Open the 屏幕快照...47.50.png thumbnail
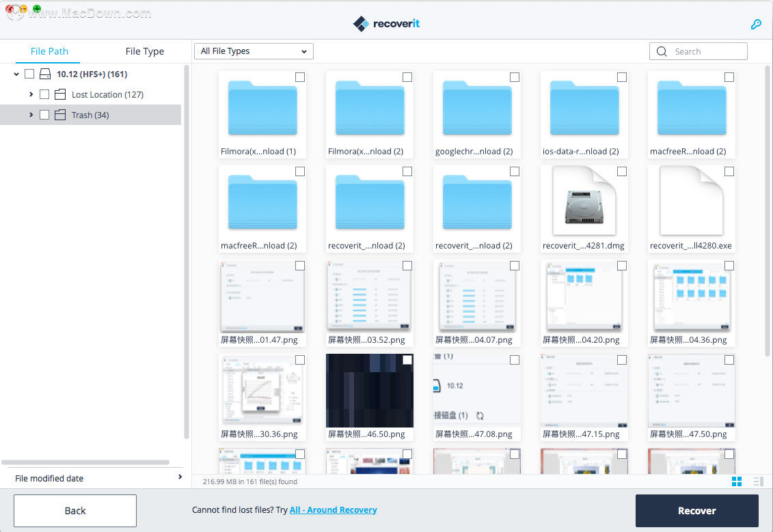Screen dimensions: 773x532 (x=692, y=391)
